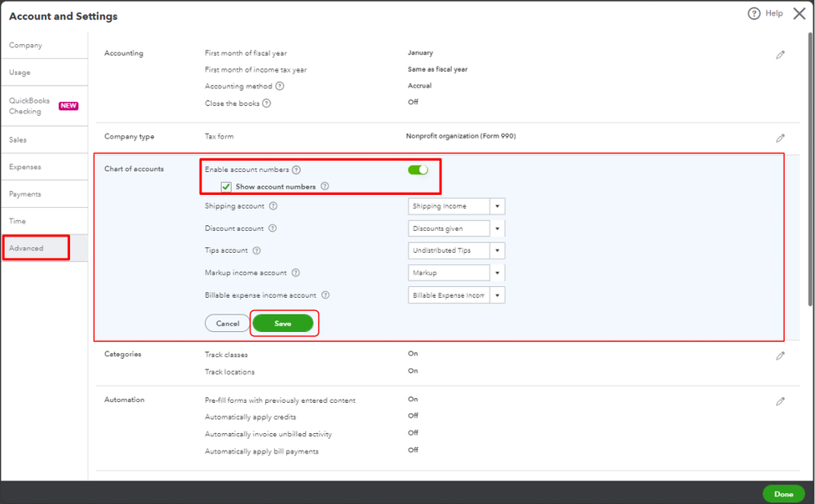Click the Nonprofit organization (Form 990) value
Screen dimensions: 815x504
click(x=461, y=136)
